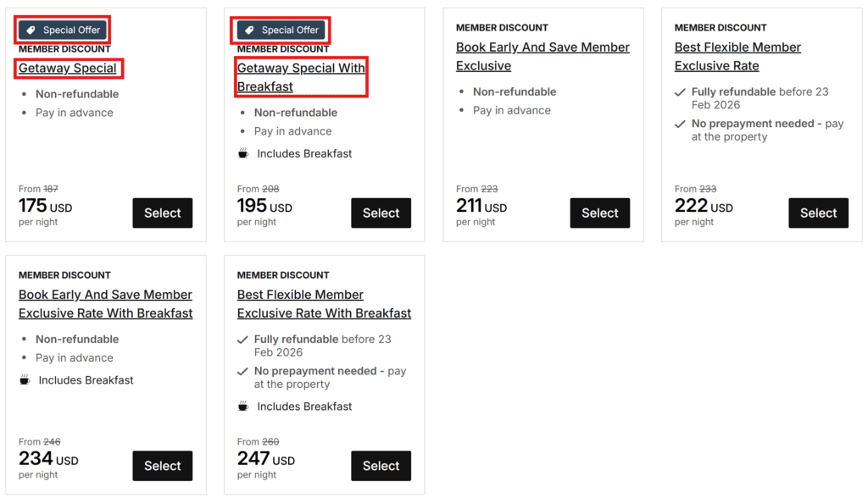Select the 195 USD rate with breakfast
Viewport: 868px width, 498px height.
click(x=381, y=213)
